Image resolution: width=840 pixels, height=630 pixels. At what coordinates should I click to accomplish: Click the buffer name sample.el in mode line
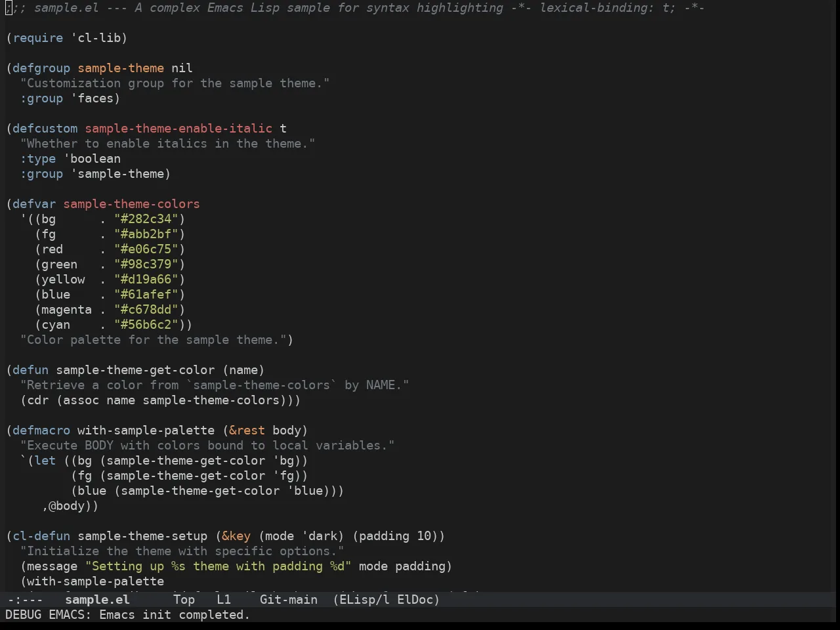(97, 600)
